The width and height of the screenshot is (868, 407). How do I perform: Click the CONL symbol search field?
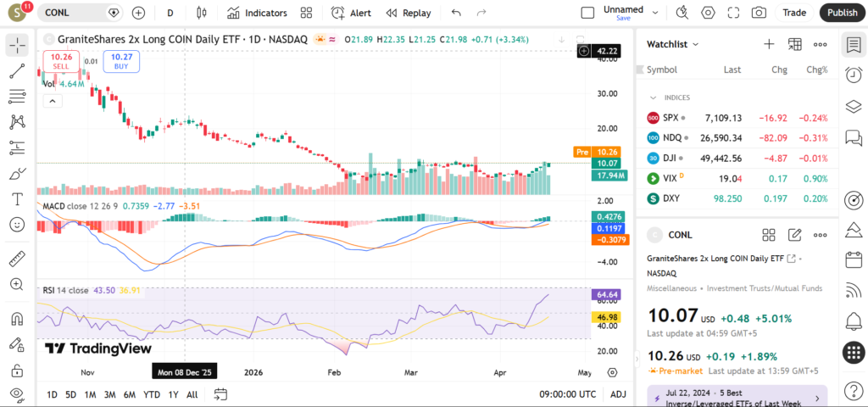click(75, 13)
